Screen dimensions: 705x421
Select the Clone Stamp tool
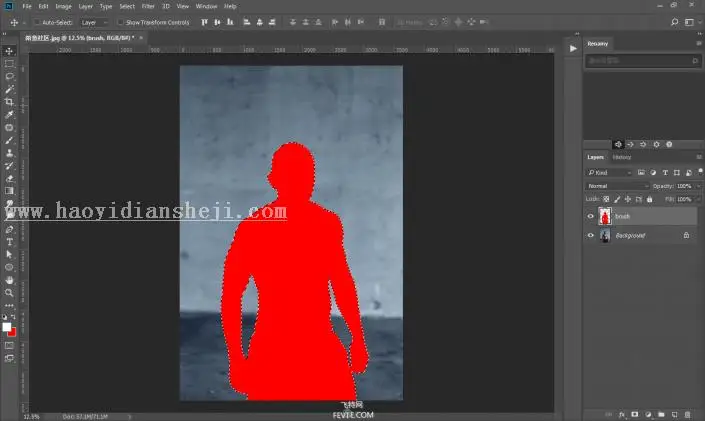pyautogui.click(x=9, y=153)
